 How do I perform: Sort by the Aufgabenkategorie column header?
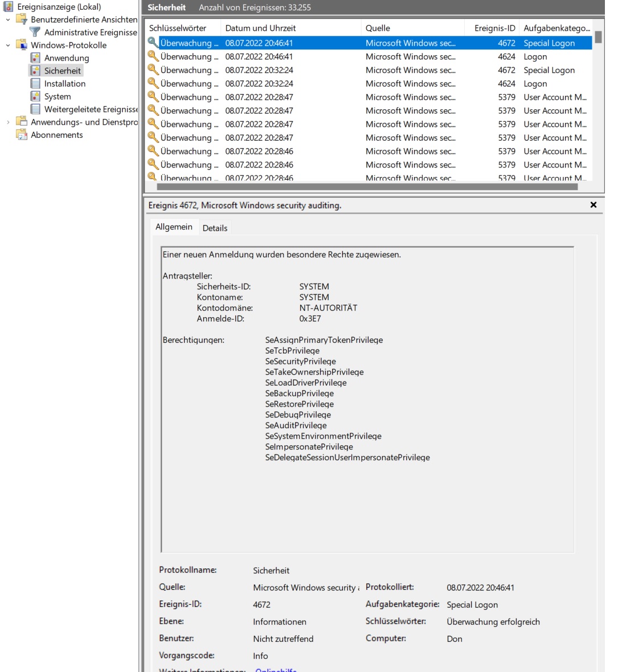pyautogui.click(x=556, y=28)
